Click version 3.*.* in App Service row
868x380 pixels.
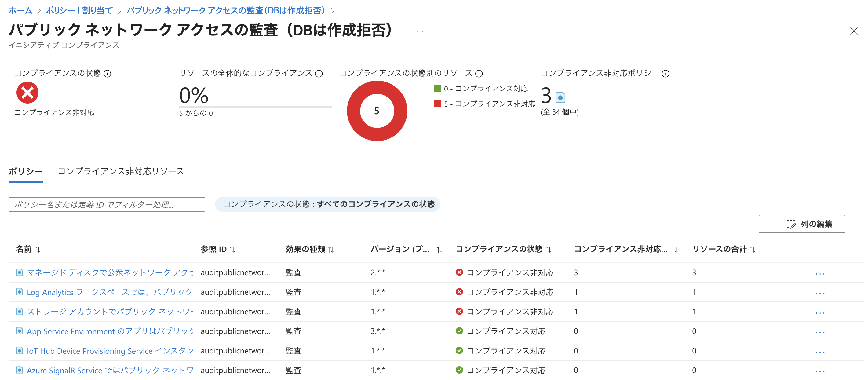(377, 331)
